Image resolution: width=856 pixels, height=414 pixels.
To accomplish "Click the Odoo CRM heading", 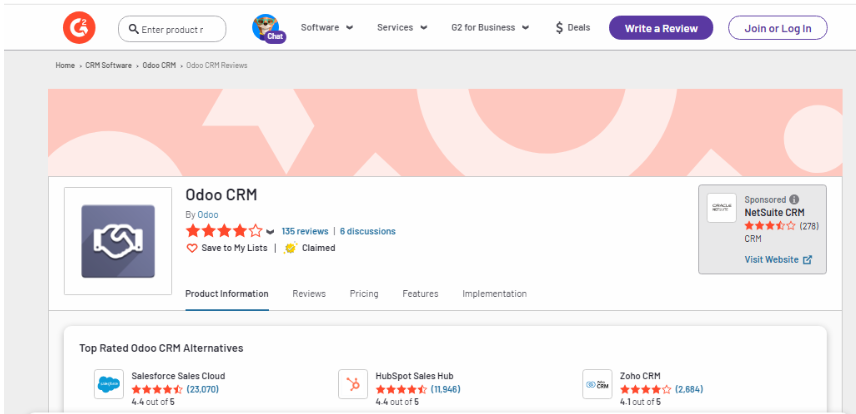I will click(221, 195).
